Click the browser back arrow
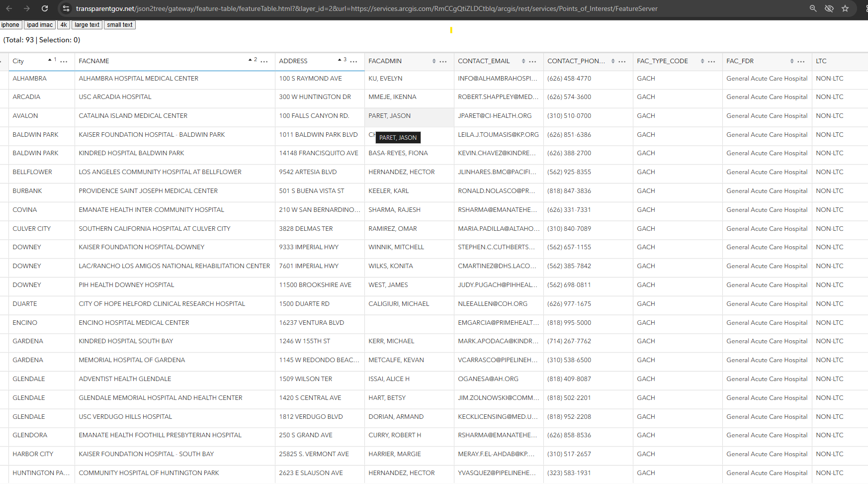The image size is (868, 484). click(9, 8)
